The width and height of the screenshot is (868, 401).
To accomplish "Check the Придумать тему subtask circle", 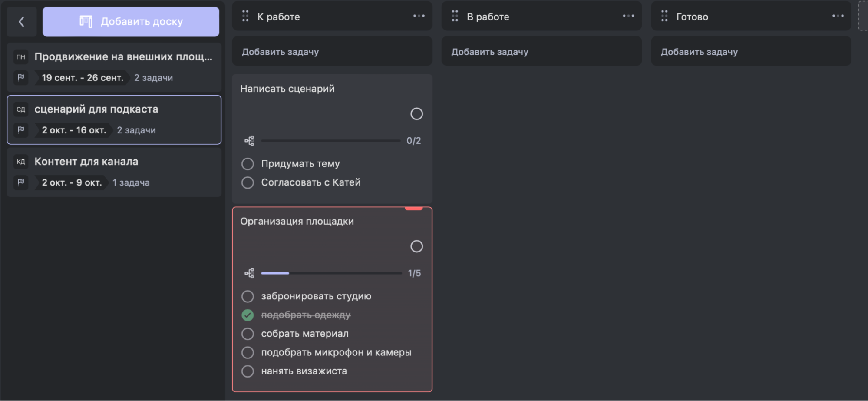I will (248, 164).
